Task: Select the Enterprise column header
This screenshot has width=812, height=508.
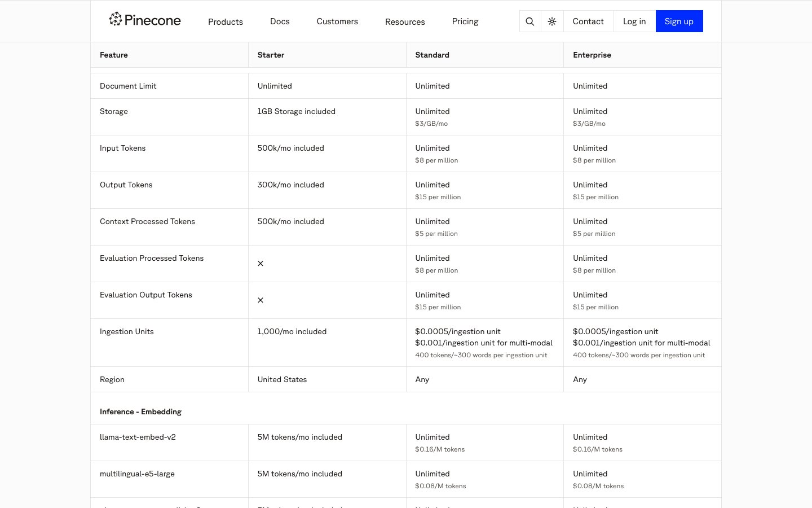Action: pyautogui.click(x=592, y=55)
